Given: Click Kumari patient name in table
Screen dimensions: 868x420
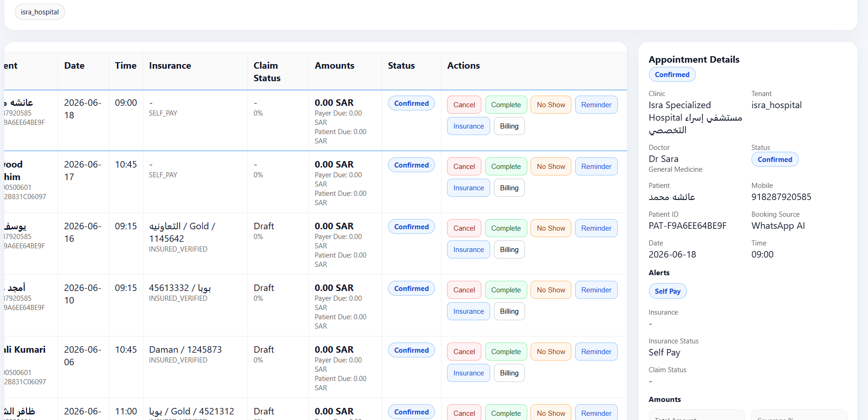Looking at the screenshot, I should point(25,350).
